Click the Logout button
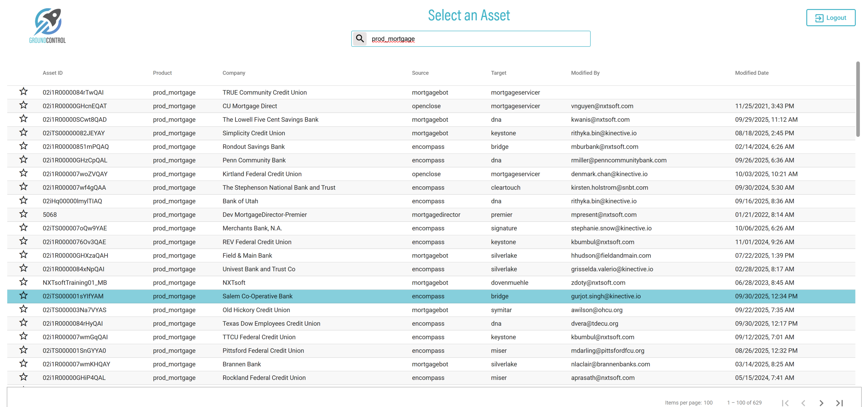The width and height of the screenshot is (868, 407). click(830, 18)
